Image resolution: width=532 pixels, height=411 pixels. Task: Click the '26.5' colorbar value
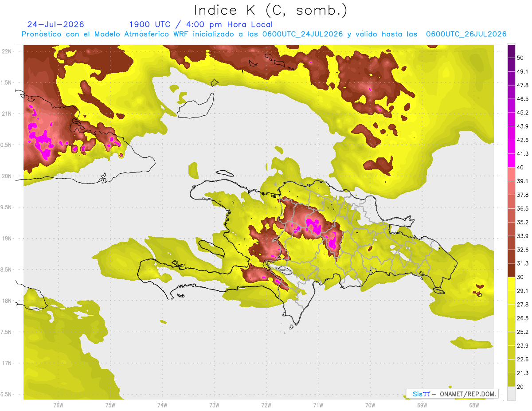522,318
